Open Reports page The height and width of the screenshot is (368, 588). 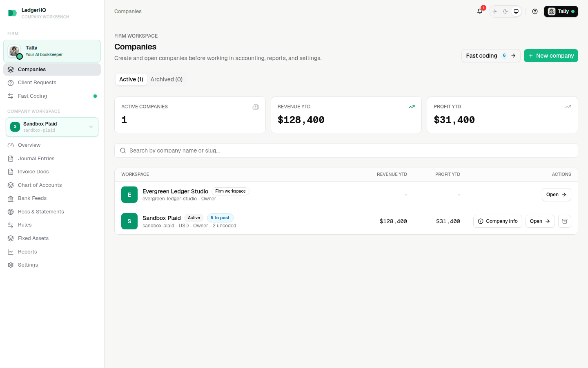point(52,252)
